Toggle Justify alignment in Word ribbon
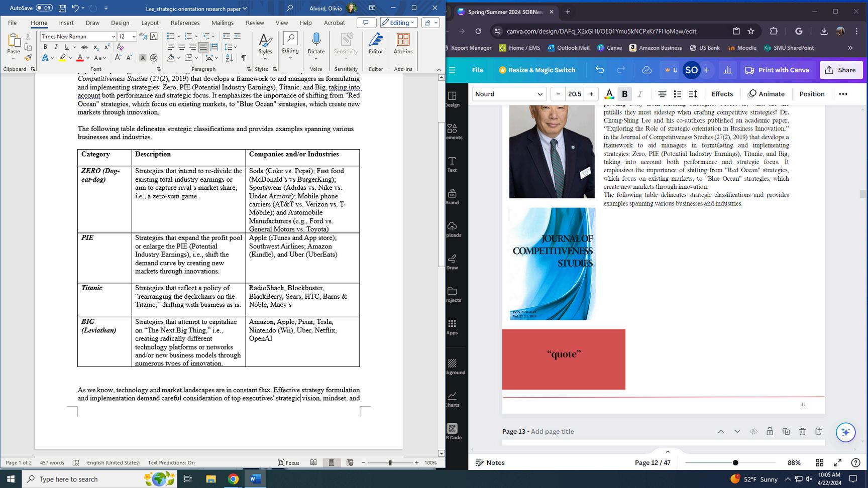 [x=203, y=47]
